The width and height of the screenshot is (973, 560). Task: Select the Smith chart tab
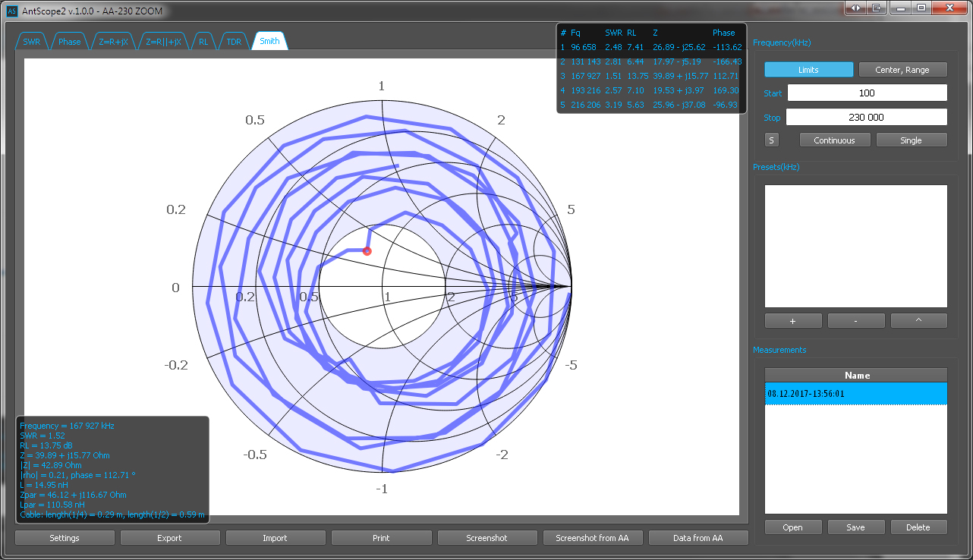click(x=269, y=42)
